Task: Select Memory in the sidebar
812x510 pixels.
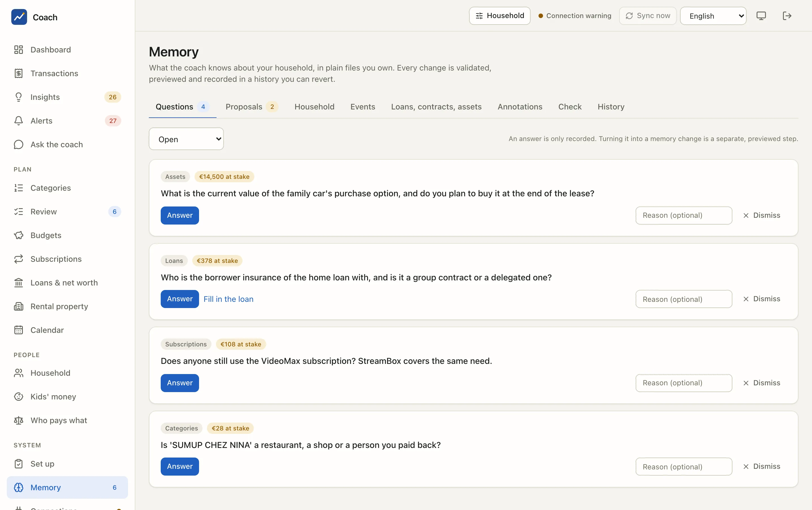Action: pyautogui.click(x=67, y=487)
